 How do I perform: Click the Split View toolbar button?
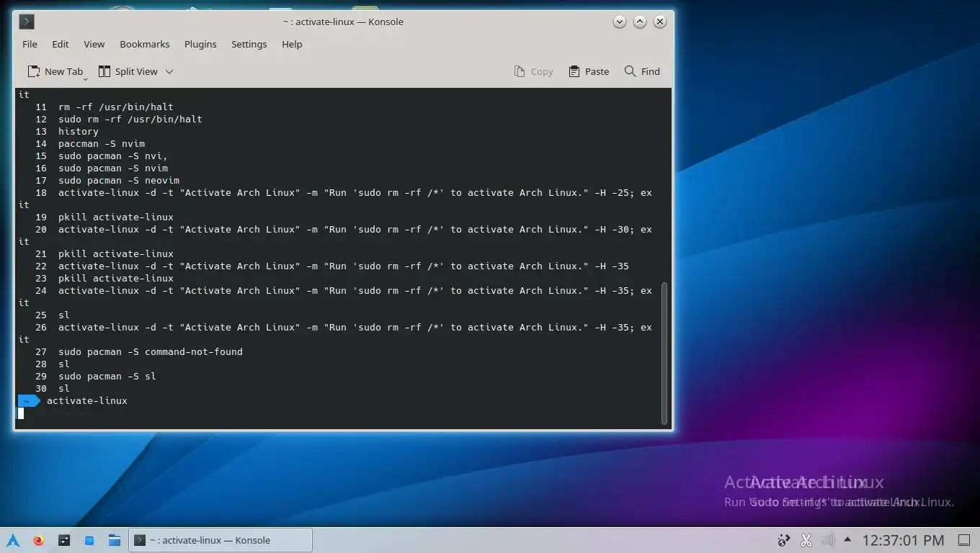pyautogui.click(x=128, y=71)
